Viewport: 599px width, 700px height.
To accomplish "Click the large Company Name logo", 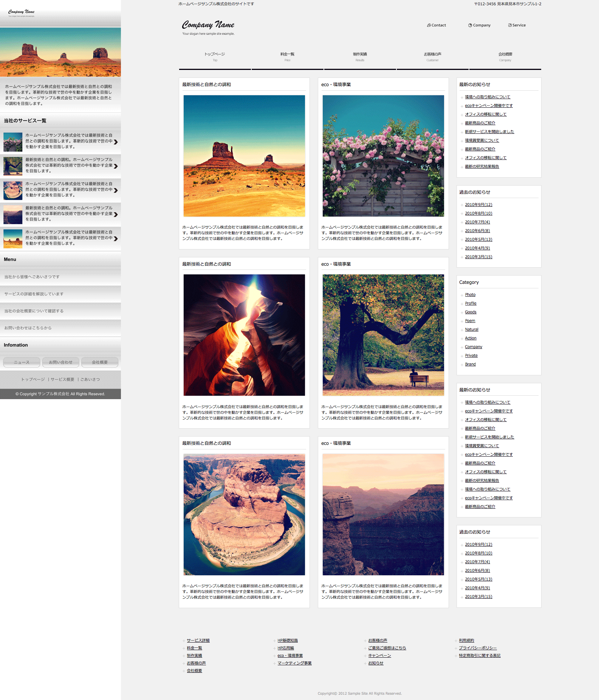I will 208,25.
